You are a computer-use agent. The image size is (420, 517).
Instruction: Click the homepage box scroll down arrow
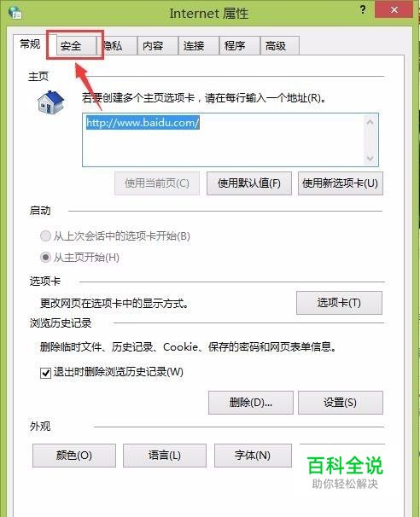point(370,158)
